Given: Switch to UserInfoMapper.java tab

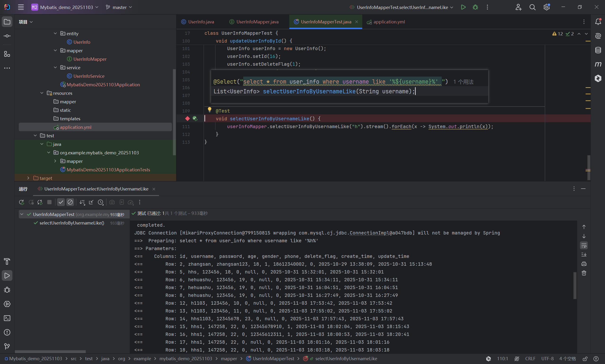Looking at the screenshot, I should (x=257, y=22).
